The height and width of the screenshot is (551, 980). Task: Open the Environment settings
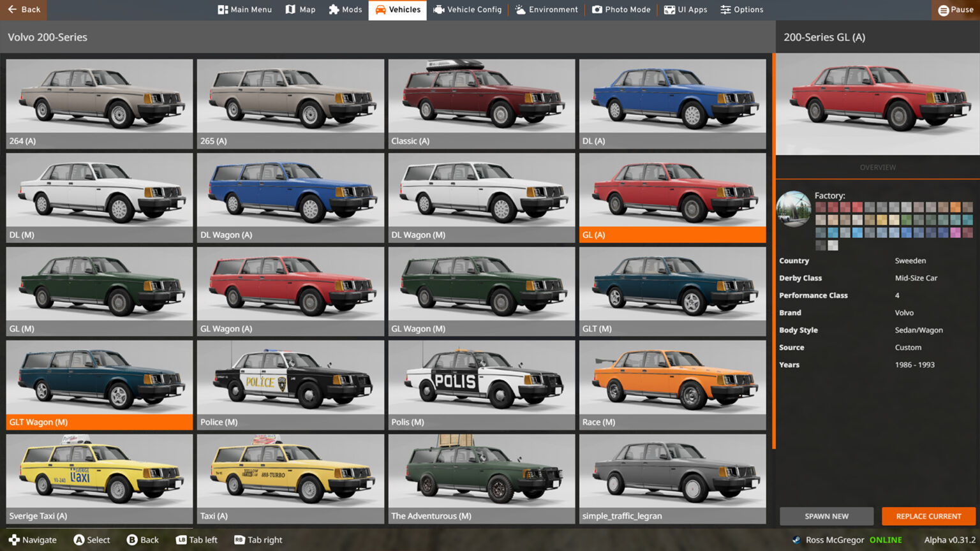pyautogui.click(x=546, y=10)
